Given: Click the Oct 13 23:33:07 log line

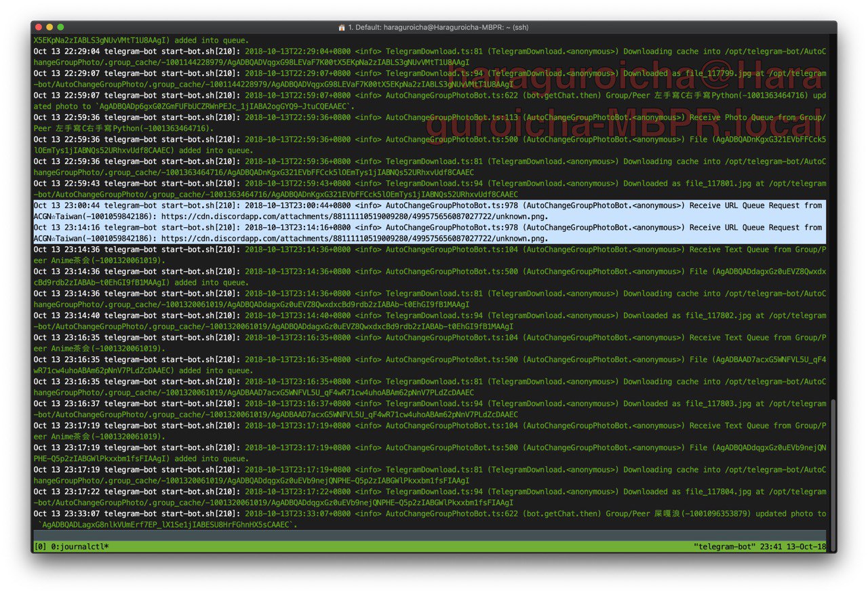Looking at the screenshot, I should point(429,519).
